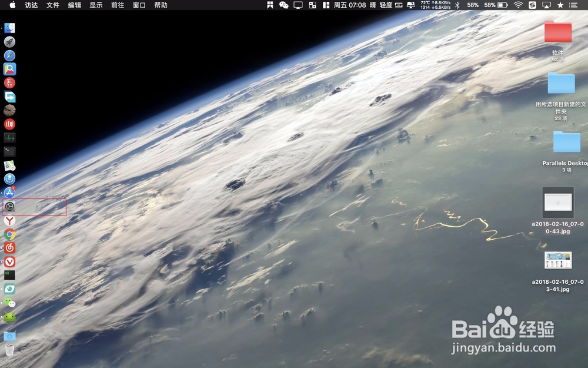Open Finder from the Dock
This screenshot has height=368, width=588.
point(9,28)
